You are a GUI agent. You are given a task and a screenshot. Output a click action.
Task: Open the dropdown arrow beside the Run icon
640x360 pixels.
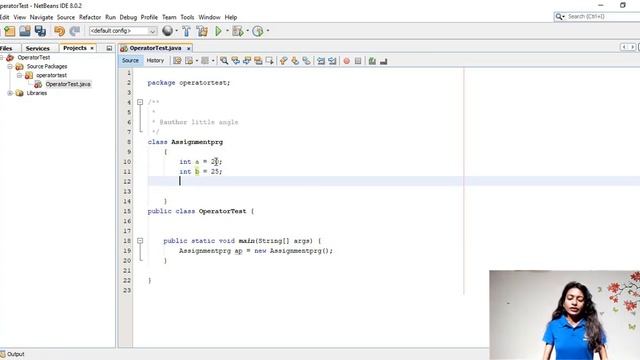227,31
